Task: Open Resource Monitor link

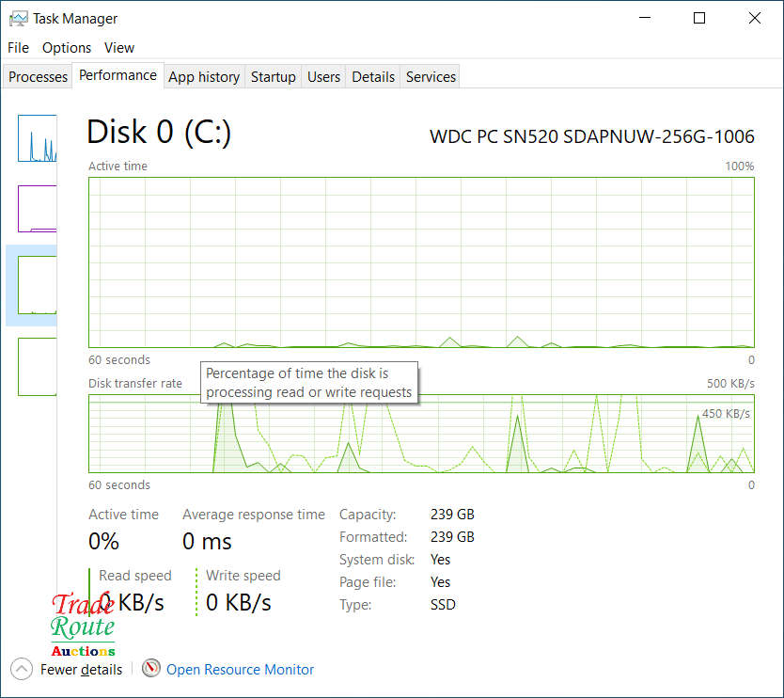Action: click(240, 670)
